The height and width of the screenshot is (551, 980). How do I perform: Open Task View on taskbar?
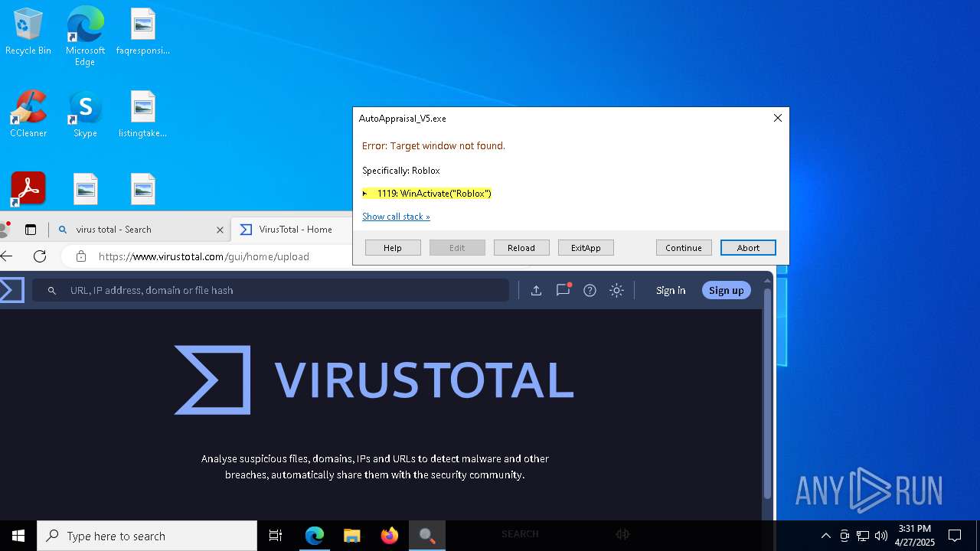(276, 536)
